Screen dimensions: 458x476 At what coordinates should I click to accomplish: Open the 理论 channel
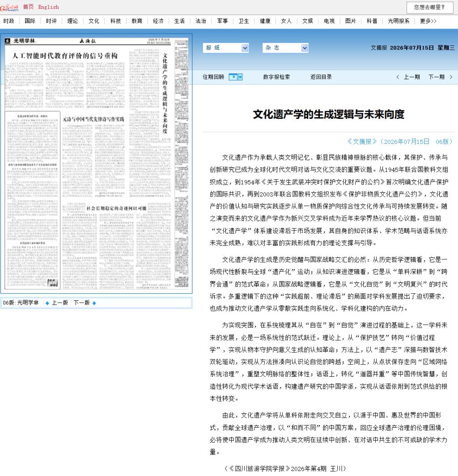(x=72, y=21)
